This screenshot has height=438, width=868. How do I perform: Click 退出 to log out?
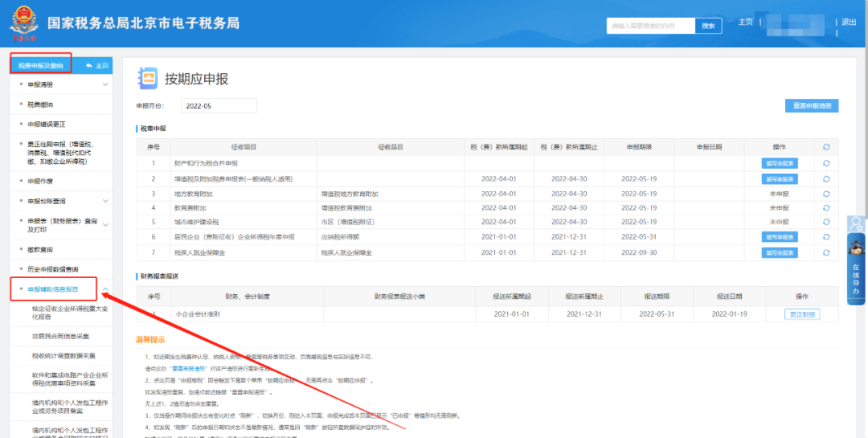click(849, 23)
